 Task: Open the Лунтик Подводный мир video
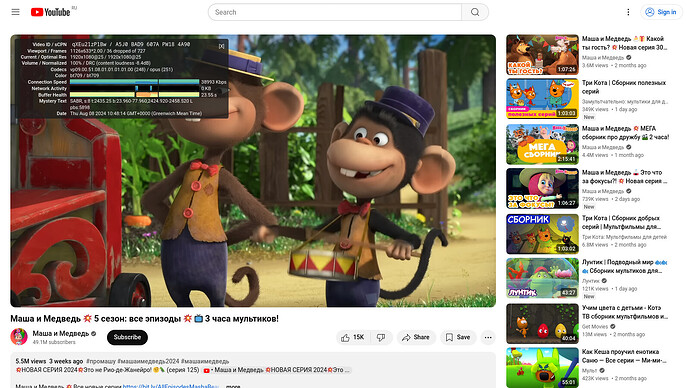point(624,267)
